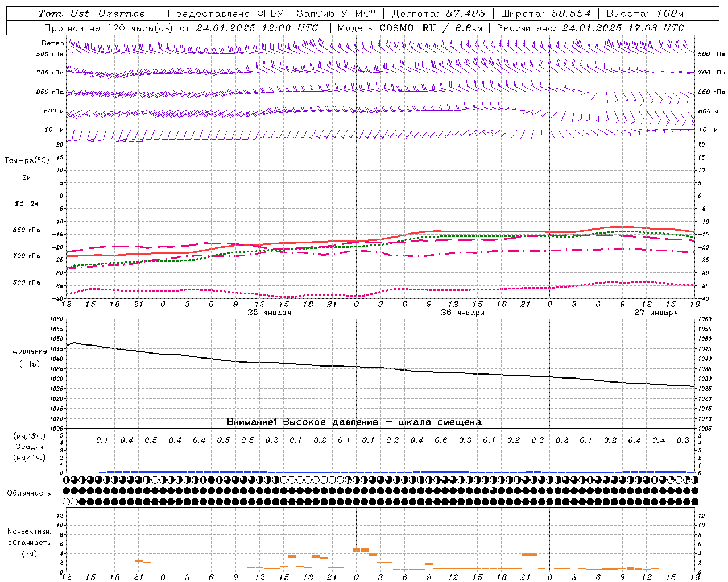Image resolution: width=728 pixels, height=582 pixels.
Task: Click the model name COSMO-RU / 6.6км
Action: (x=431, y=28)
